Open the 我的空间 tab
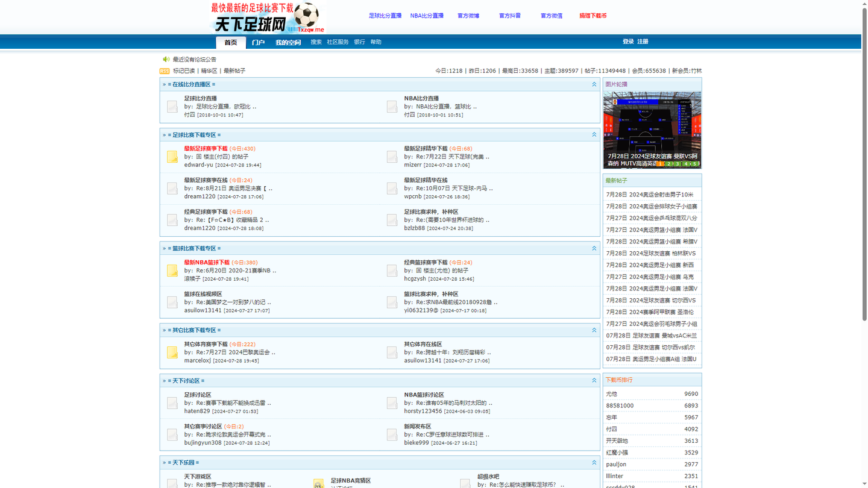Image resolution: width=868 pixels, height=488 pixels. 288,42
